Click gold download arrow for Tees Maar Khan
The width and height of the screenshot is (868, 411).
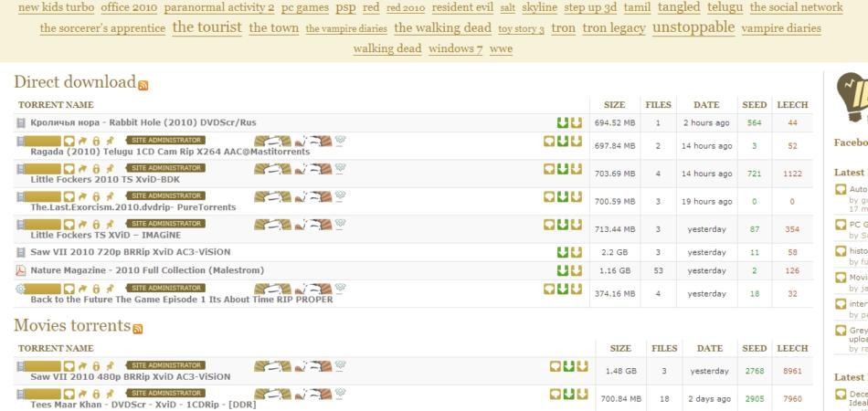pyautogui.click(x=582, y=394)
